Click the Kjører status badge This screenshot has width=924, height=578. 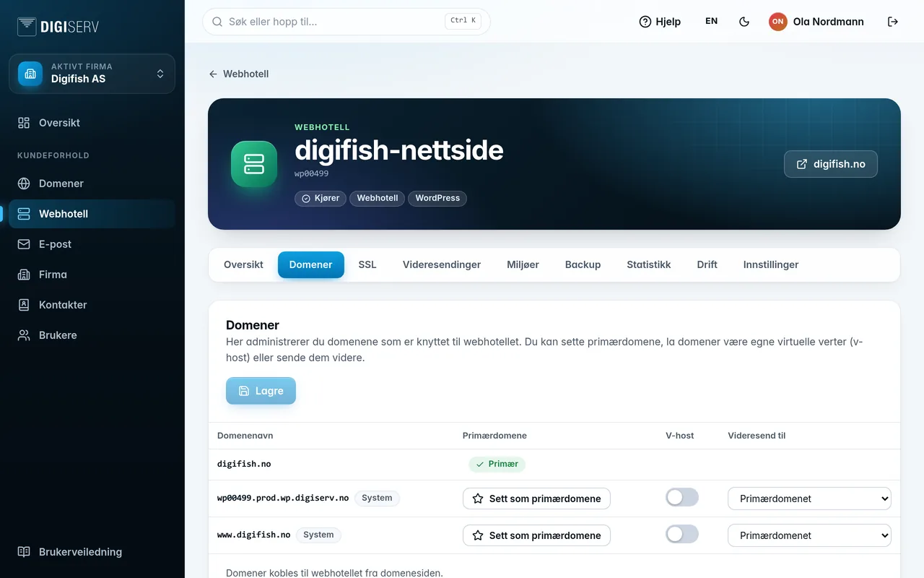[321, 198]
